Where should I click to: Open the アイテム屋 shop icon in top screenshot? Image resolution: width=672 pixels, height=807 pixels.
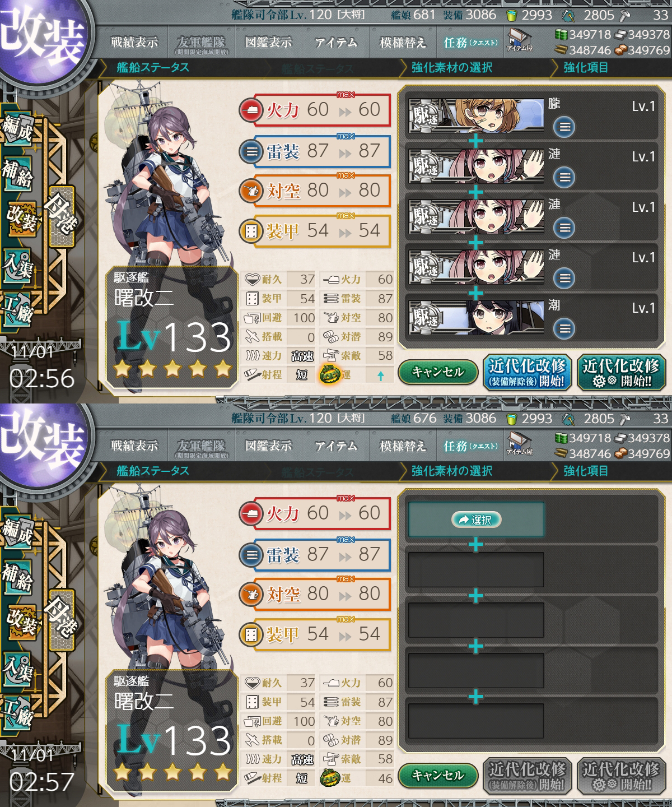[x=519, y=40]
